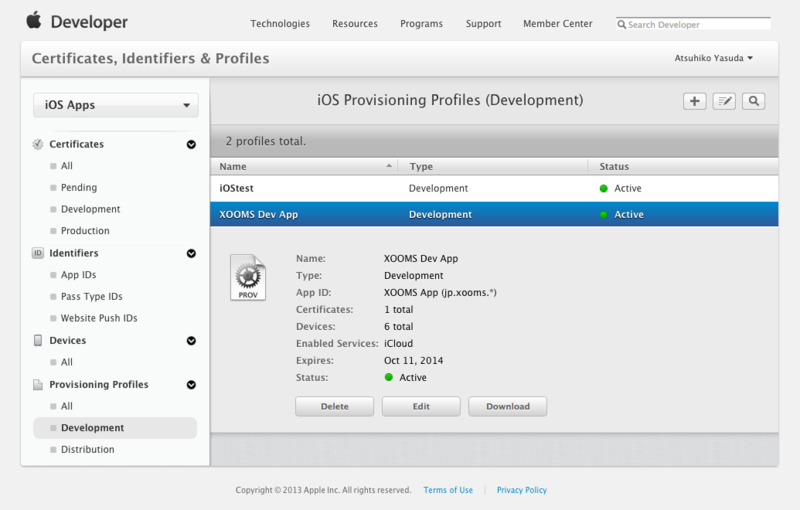Open the Atsuhiko Yasuda account menu
The width and height of the screenshot is (800, 510).
coord(714,58)
